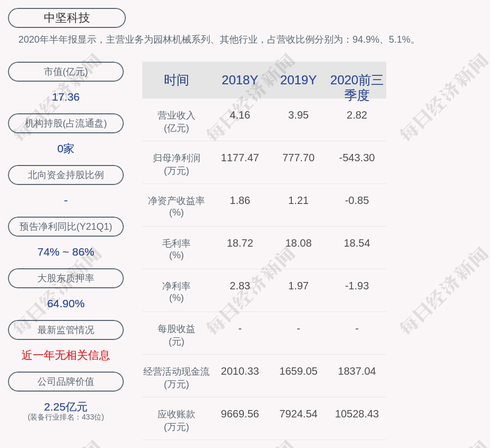Select the 净资产收益率(%) row label
This screenshot has width=490, height=448.
177,206
